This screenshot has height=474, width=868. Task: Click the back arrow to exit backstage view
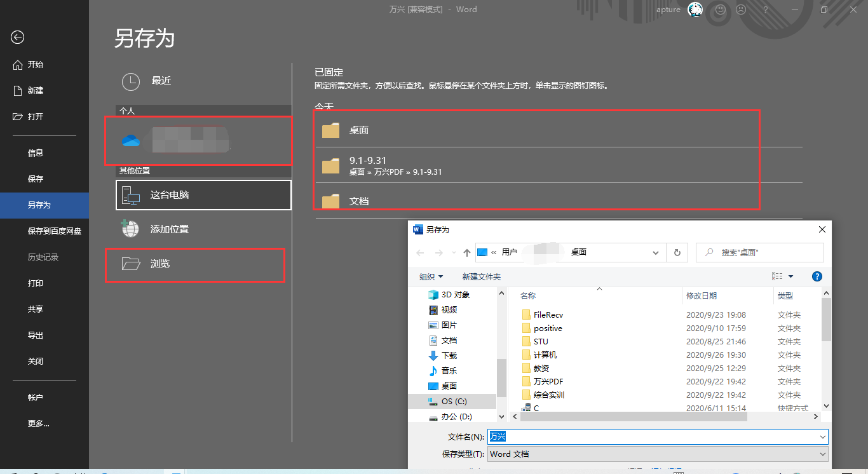tap(17, 38)
